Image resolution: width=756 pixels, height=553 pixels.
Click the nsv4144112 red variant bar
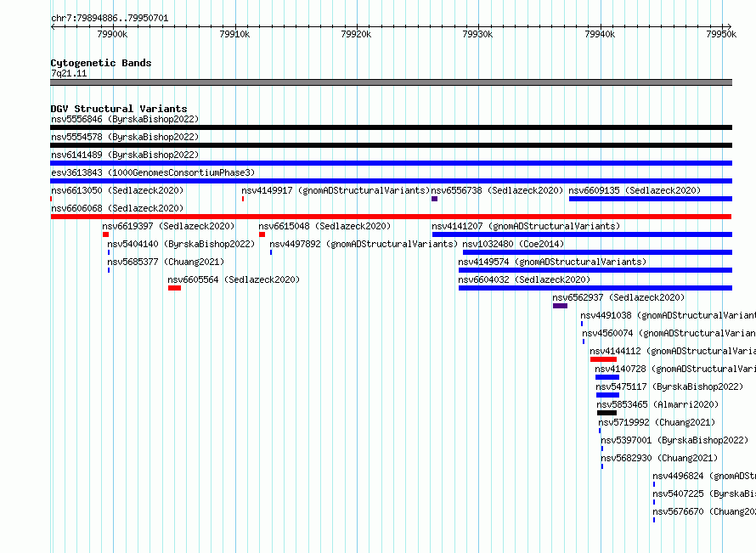point(604,359)
